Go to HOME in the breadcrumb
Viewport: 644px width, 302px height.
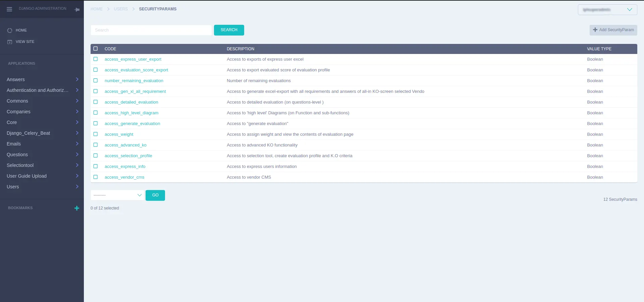97,9
